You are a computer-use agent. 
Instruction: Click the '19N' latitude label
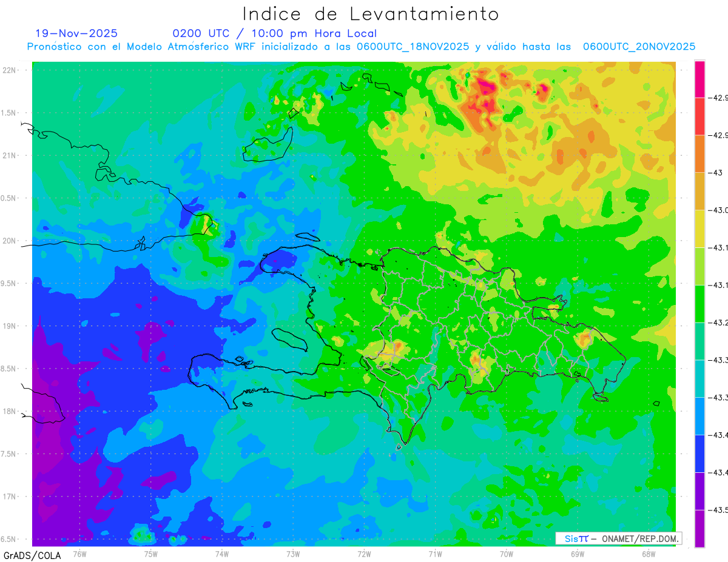coord(9,326)
